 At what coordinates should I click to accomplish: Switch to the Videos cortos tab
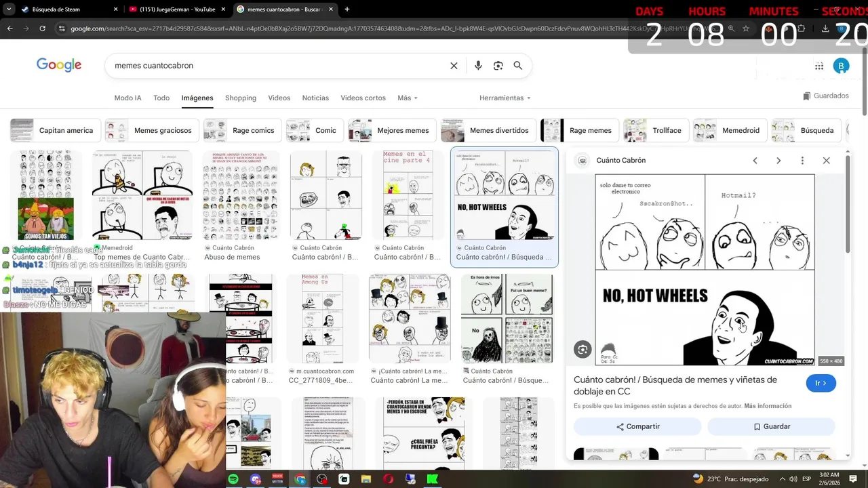363,98
